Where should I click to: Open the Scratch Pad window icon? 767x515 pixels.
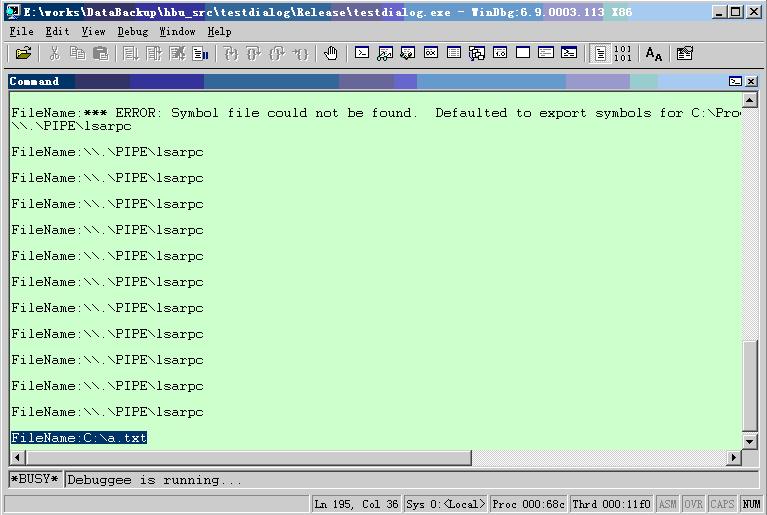point(522,53)
